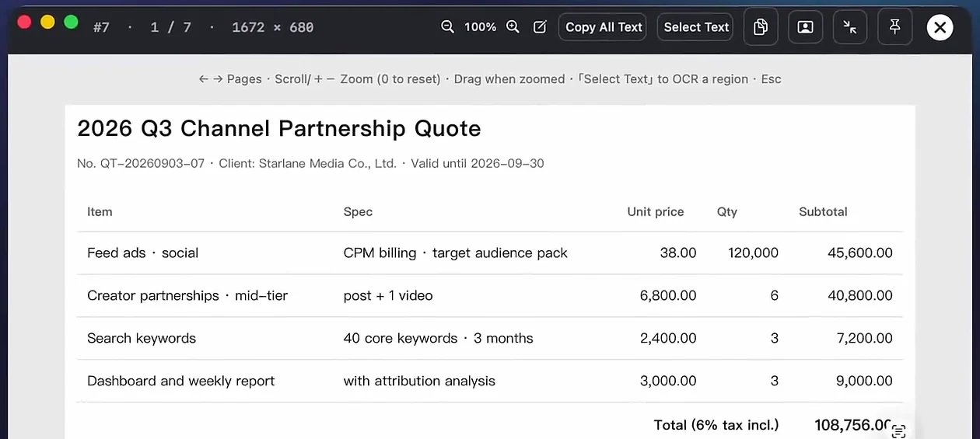Viewport: 980px width, 439px height.
Task: Click the Total (6% tax incl.) label
Action: pyautogui.click(x=716, y=425)
